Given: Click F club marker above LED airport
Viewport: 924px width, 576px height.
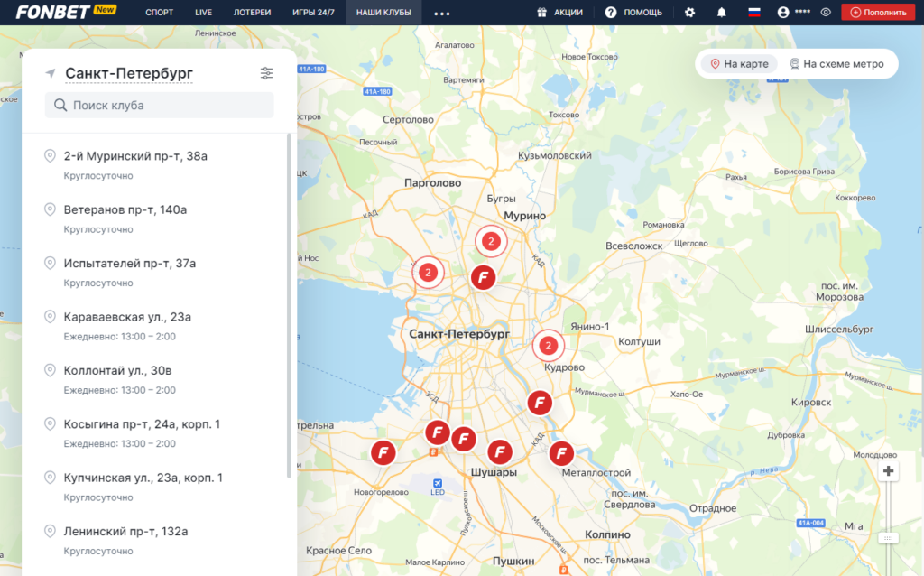Looking at the screenshot, I should pos(464,439).
